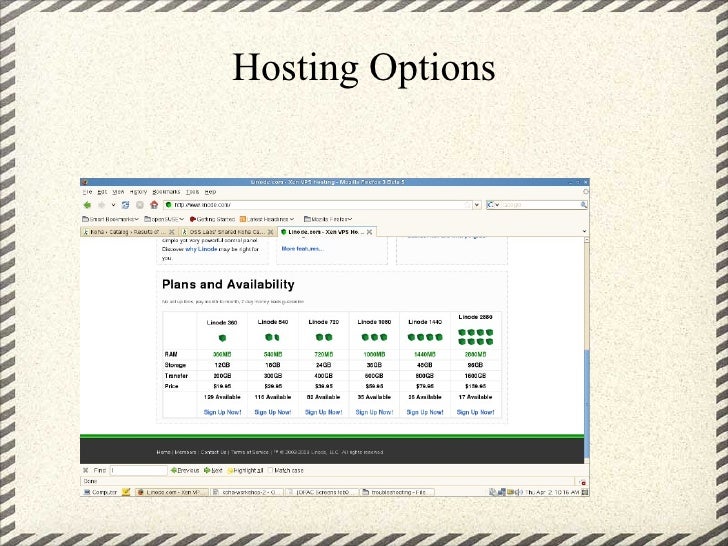Click the green site icon in address bar
This screenshot has width=728, height=546.
click(169, 205)
